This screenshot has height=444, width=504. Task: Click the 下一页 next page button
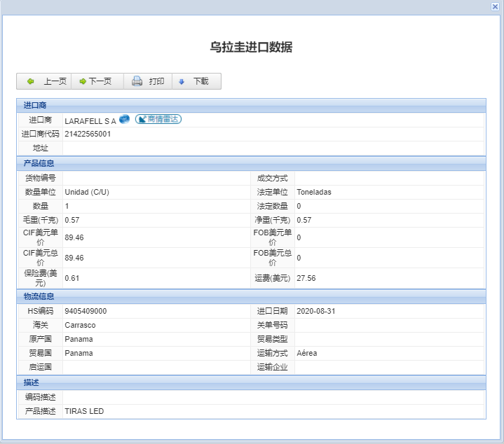click(96, 81)
